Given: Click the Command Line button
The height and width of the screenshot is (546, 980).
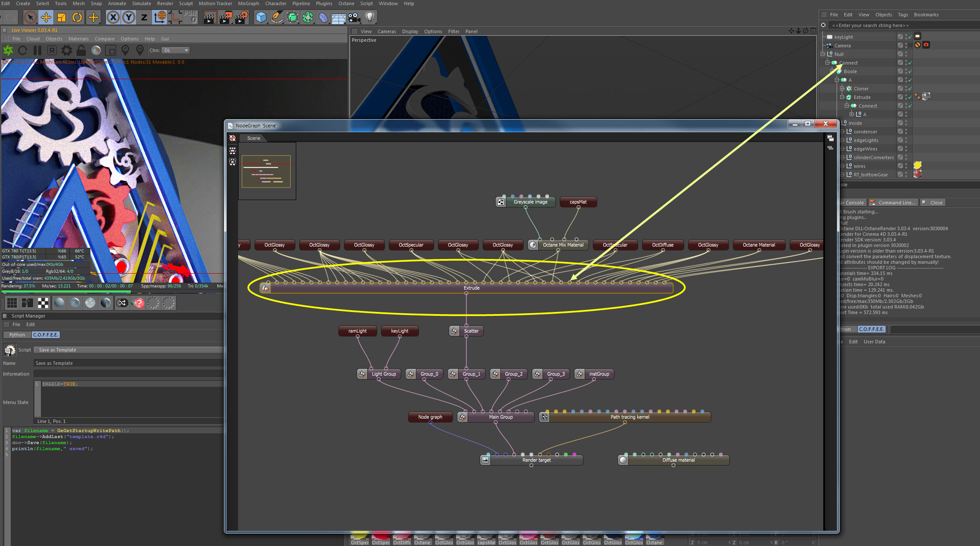Looking at the screenshot, I should [x=893, y=203].
